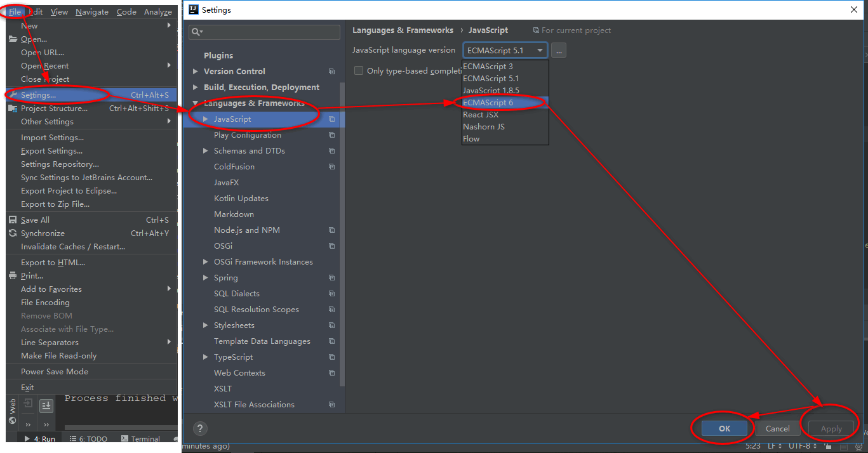
Task: Select ECMAScript 6 in the version list
Action: point(505,103)
